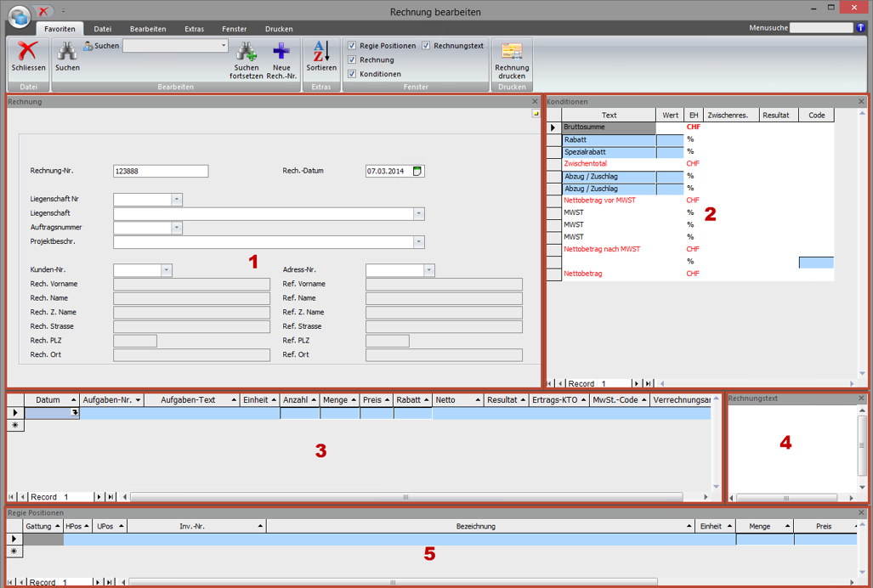Open the Bearbeiten ribbon tab
The width and height of the screenshot is (873, 588).
click(x=148, y=29)
